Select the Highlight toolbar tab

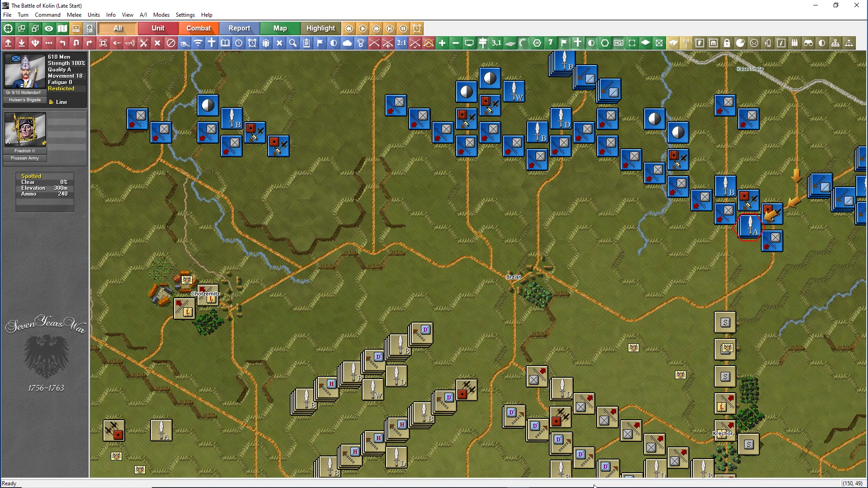321,28
